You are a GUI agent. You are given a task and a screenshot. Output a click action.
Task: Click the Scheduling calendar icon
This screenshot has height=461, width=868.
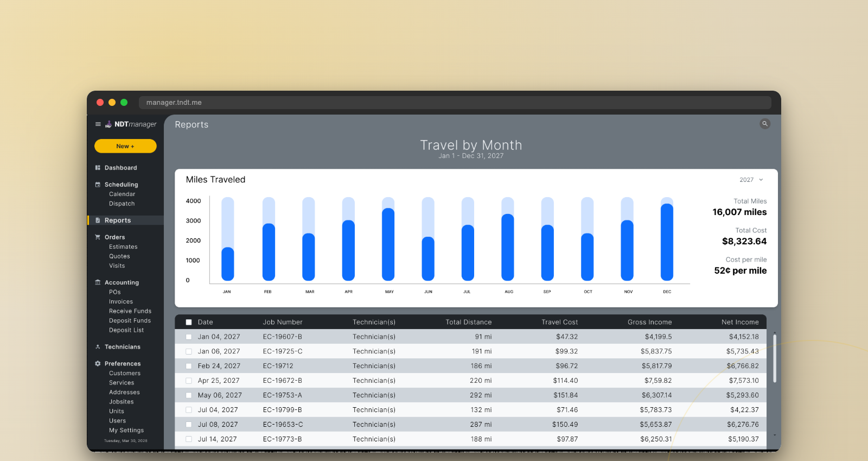pos(98,185)
